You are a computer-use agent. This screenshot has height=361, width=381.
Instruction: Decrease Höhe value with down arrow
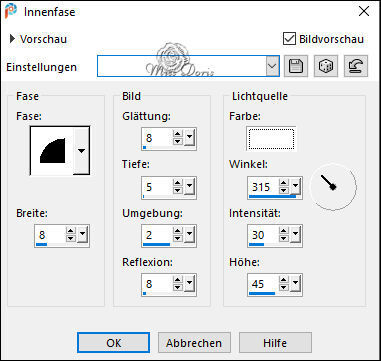(284, 288)
